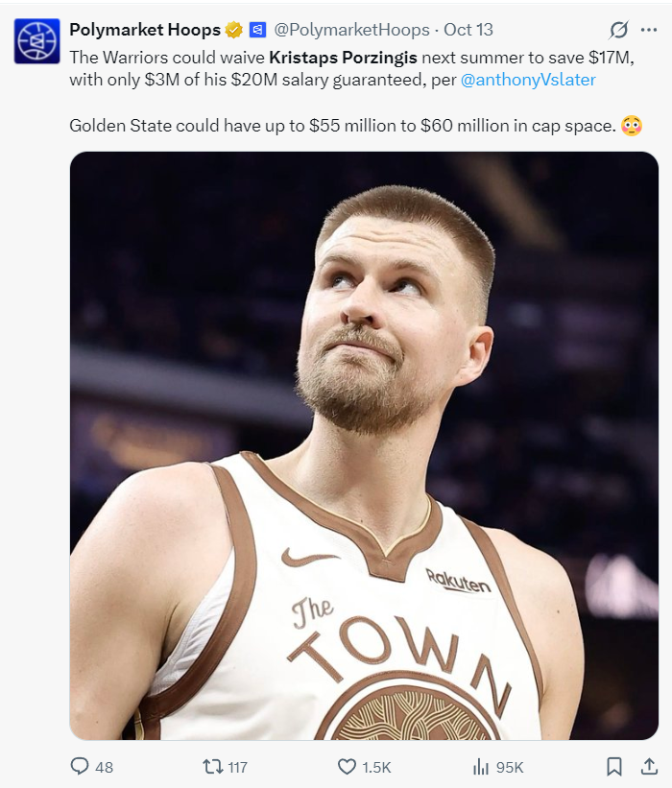
Task: Click the reply speech bubble icon
Action: [80, 766]
